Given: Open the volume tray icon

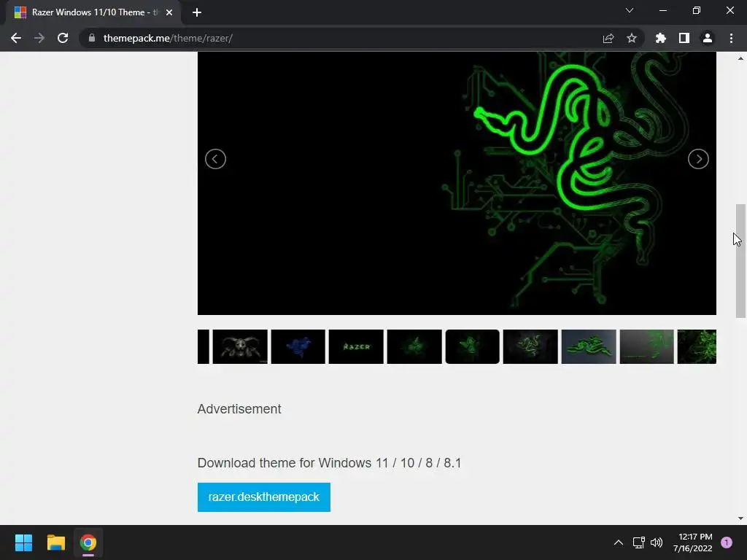Looking at the screenshot, I should [x=657, y=542].
